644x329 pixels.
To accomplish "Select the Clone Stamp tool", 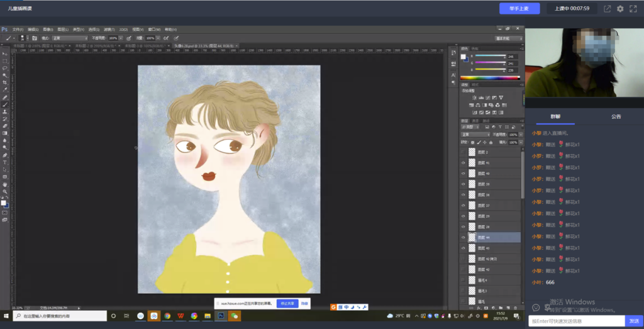I will (x=5, y=111).
